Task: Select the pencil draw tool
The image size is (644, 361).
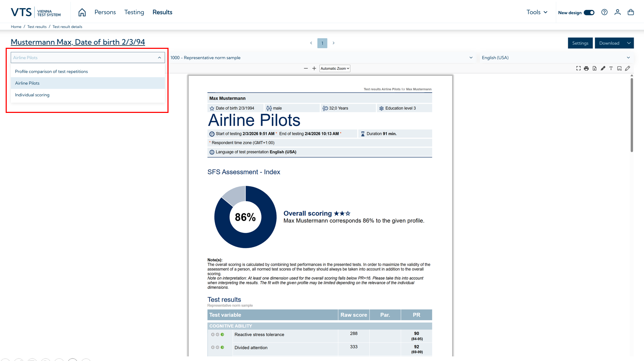Action: (x=627, y=68)
